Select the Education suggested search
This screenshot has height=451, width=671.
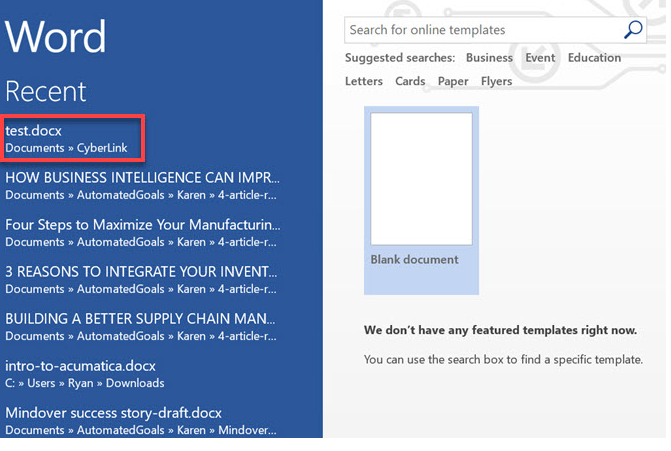pyautogui.click(x=594, y=58)
